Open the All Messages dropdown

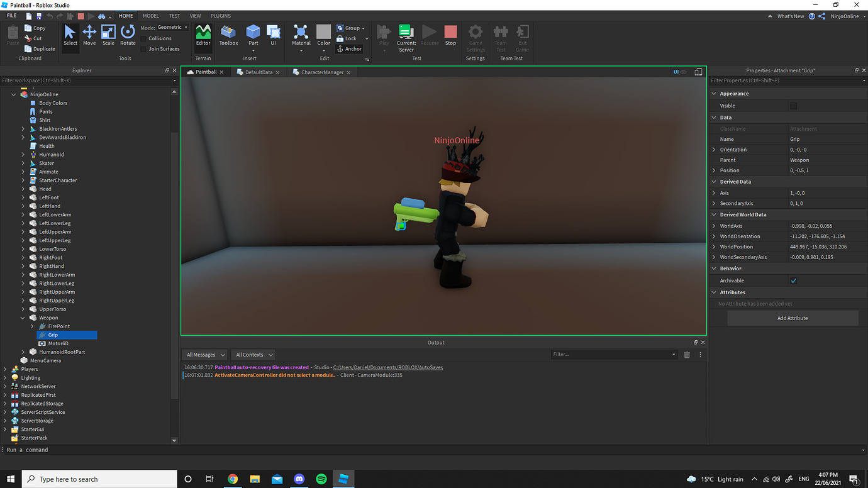tap(204, 354)
